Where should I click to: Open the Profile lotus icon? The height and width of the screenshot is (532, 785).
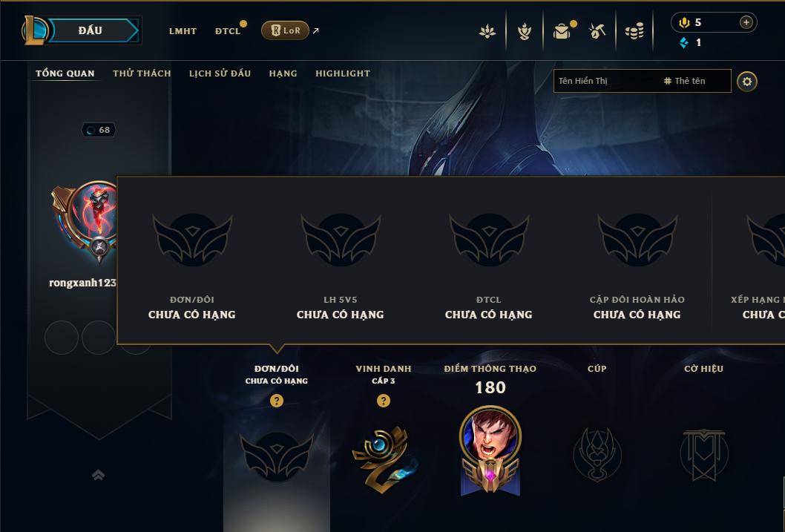coord(487,31)
